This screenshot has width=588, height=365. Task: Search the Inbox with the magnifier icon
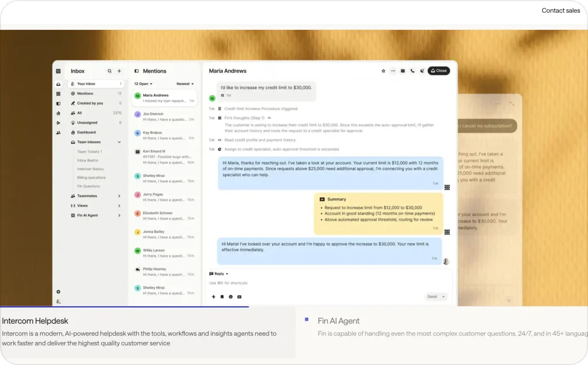[x=110, y=71]
